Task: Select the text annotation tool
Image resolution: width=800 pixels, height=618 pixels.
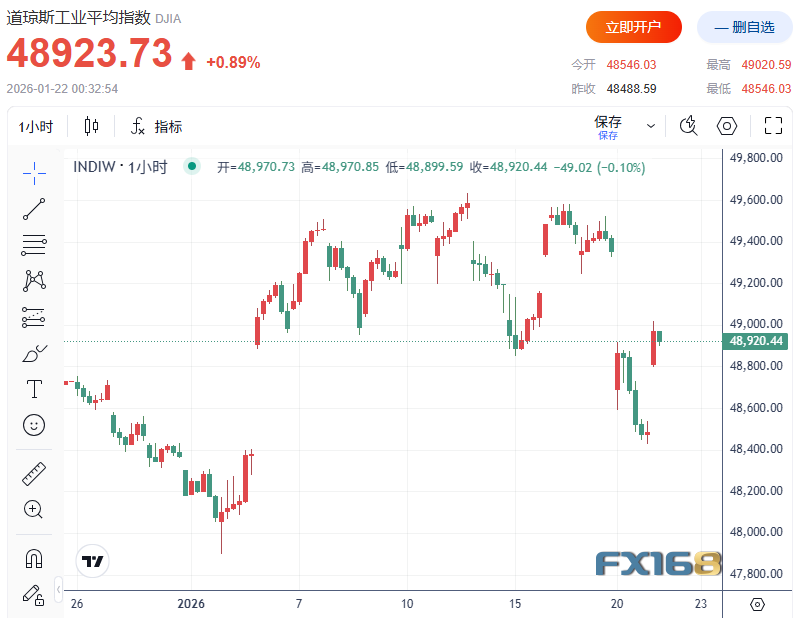Action: point(34,389)
